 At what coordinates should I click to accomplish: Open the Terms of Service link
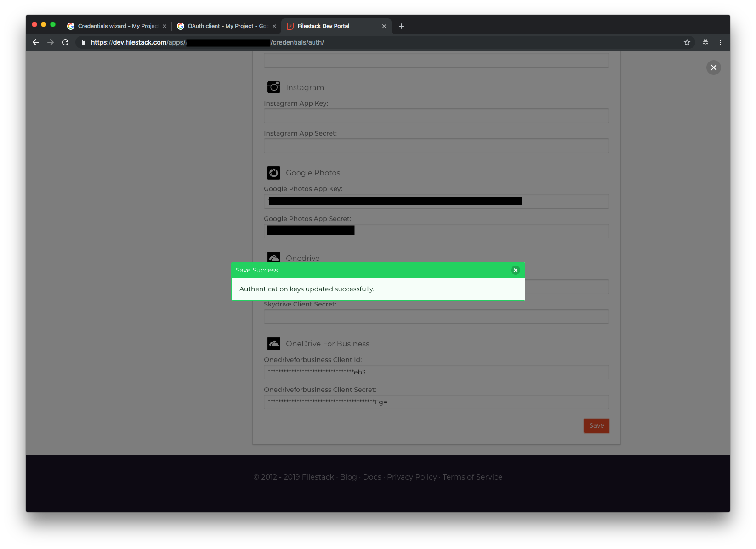coord(472,477)
